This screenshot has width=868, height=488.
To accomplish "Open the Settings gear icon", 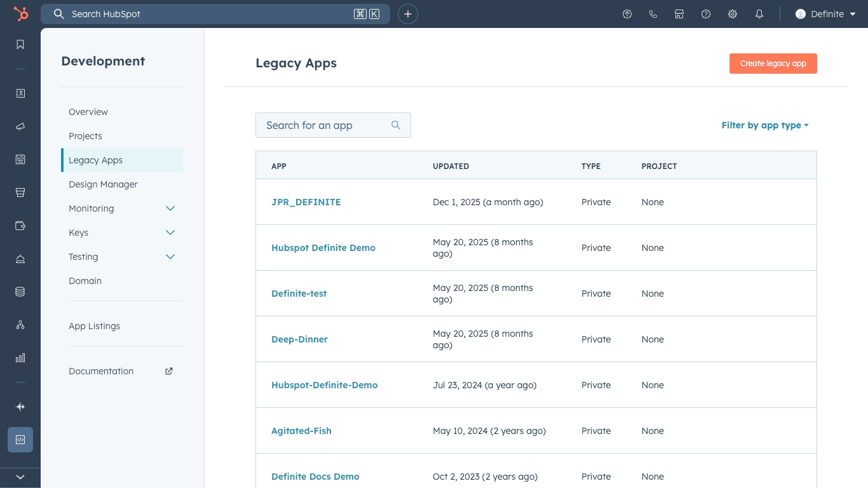I will pos(733,14).
